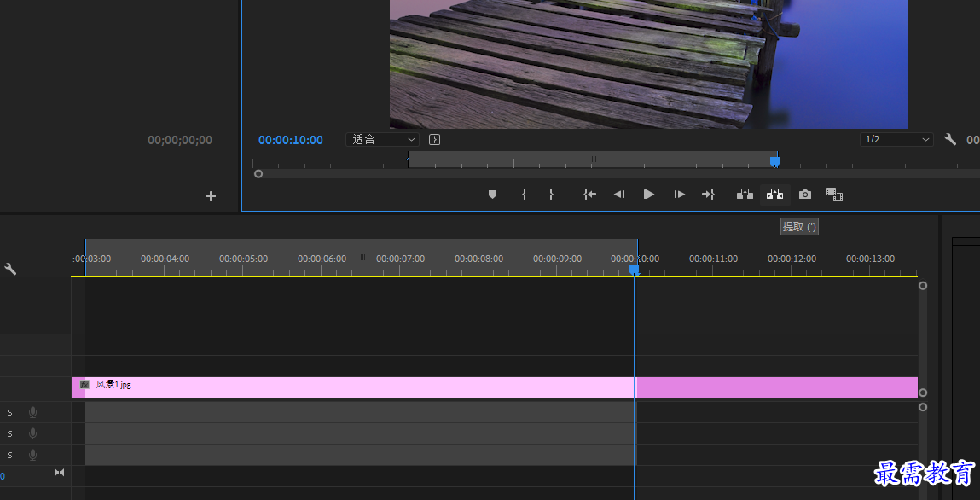Play the sequence in the program monitor
This screenshot has height=500, width=980.
tap(649, 195)
